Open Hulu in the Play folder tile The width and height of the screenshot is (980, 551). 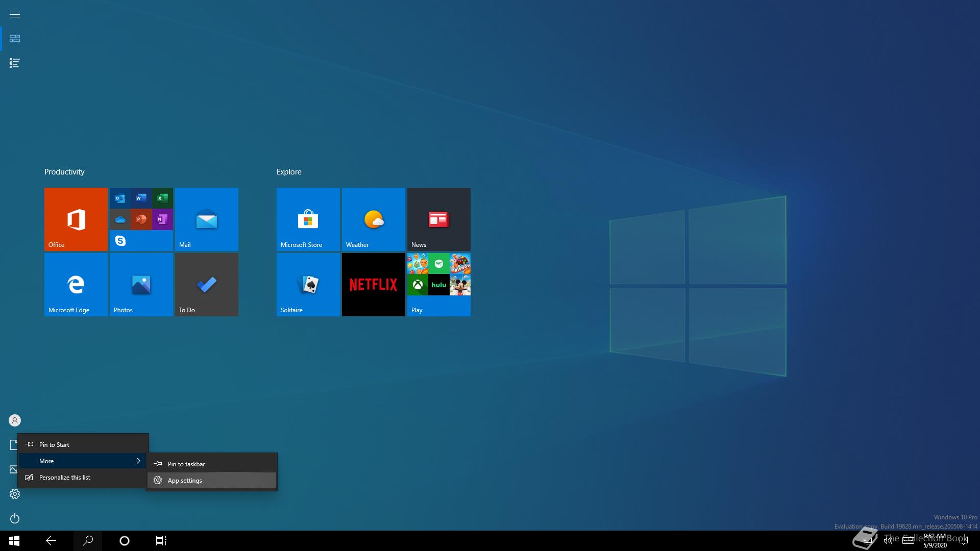(439, 285)
